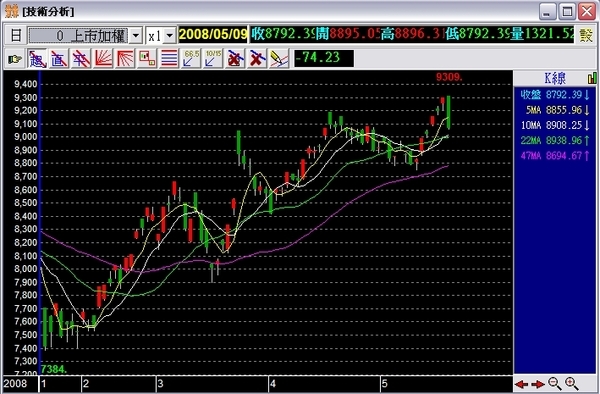Click the 7384. low price label

click(54, 370)
